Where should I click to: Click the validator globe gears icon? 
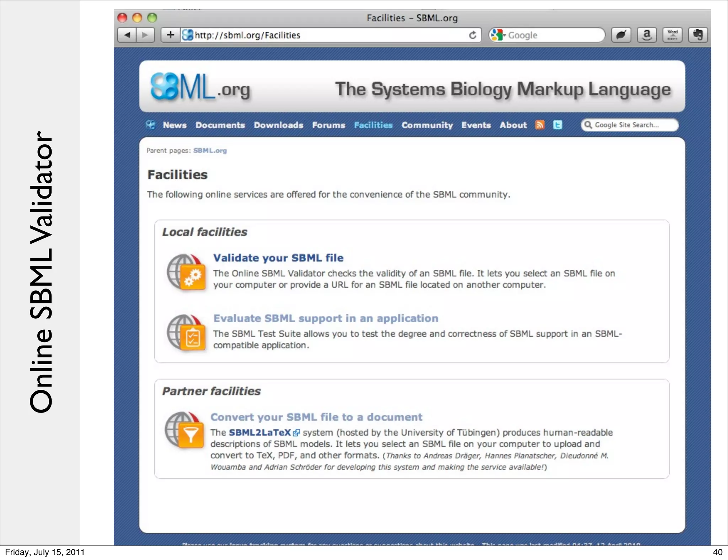tap(186, 272)
